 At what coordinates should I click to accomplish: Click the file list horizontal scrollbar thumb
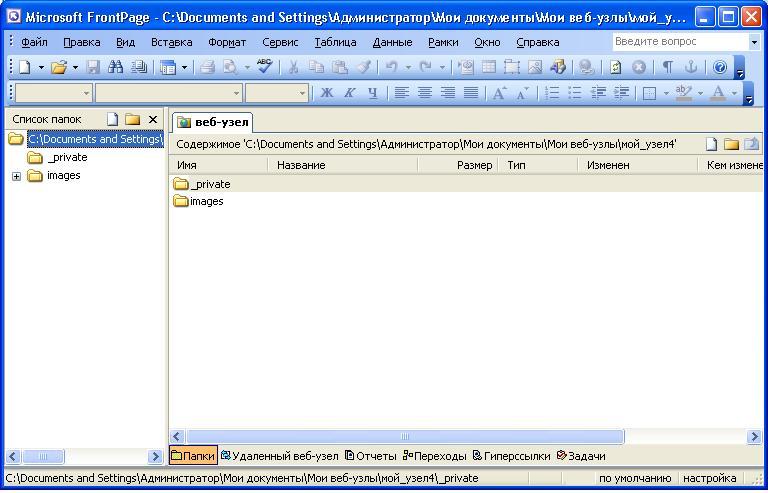(x=405, y=436)
